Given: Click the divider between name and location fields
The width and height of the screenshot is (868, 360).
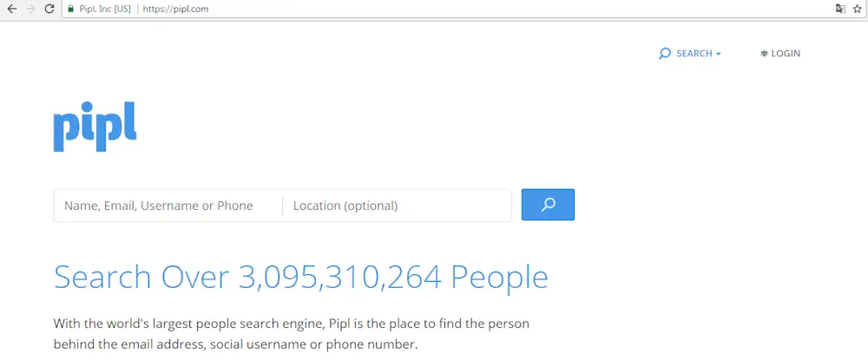Looking at the screenshot, I should pyautogui.click(x=282, y=206).
